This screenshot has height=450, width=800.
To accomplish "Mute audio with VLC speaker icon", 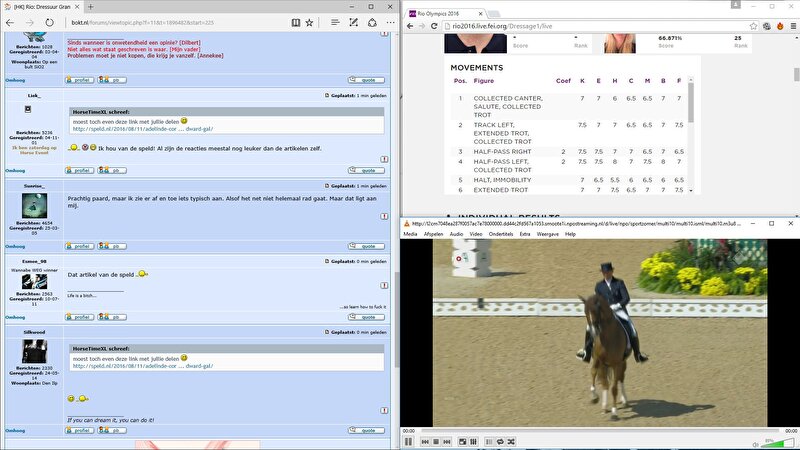I will coord(756,444).
